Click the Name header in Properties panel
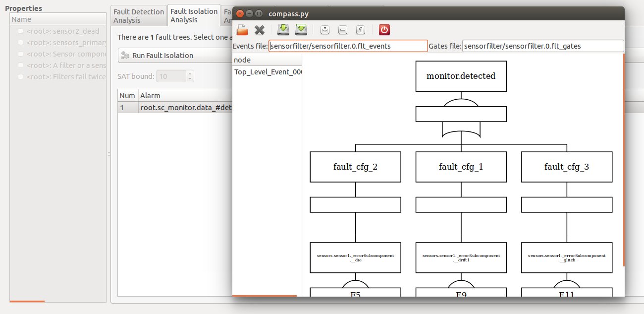This screenshot has height=314, width=644. click(58, 19)
